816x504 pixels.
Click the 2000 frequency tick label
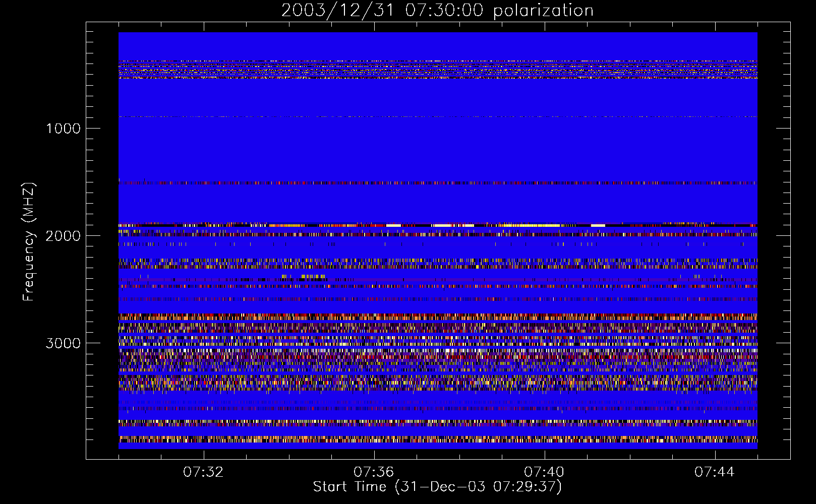(64, 236)
